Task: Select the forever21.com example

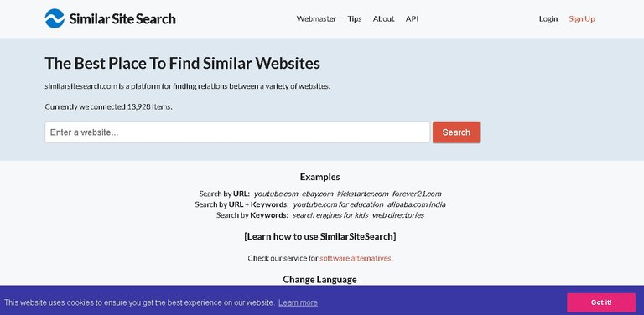Action: [x=417, y=194]
